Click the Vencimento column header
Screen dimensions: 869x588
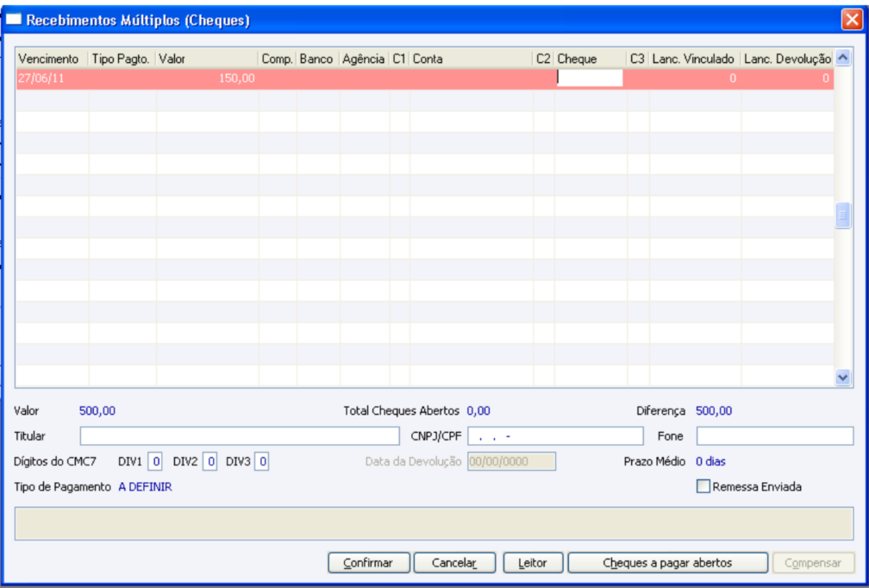point(52,59)
